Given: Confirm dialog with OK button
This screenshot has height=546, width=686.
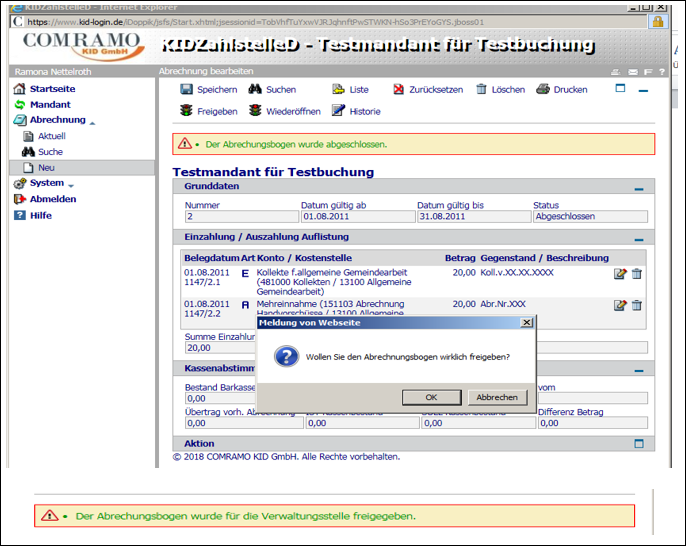Looking at the screenshot, I should click(x=431, y=397).
